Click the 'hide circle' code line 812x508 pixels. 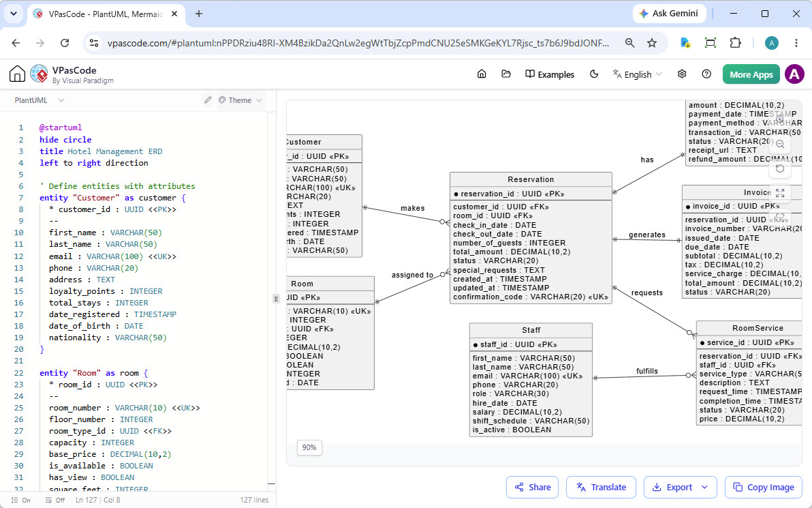point(65,139)
